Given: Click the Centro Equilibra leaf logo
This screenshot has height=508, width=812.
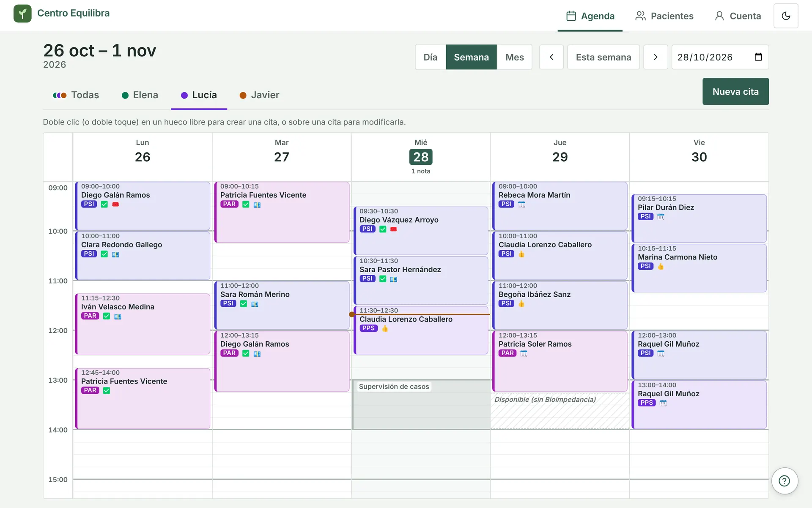Looking at the screenshot, I should pos(22,14).
